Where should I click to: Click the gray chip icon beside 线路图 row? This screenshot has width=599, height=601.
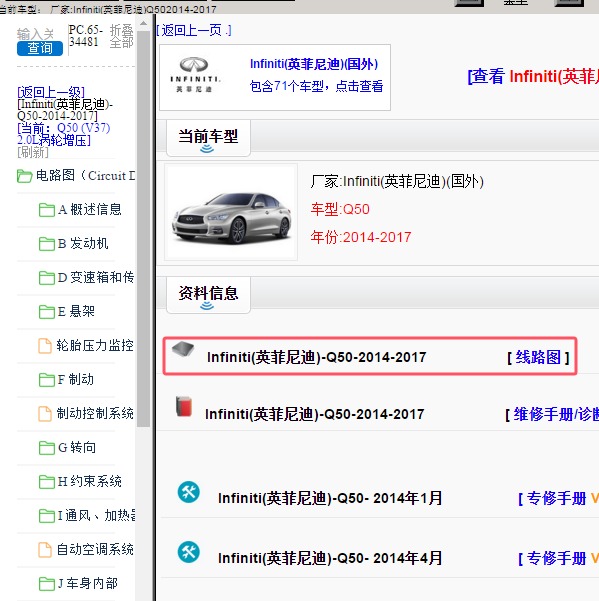pyautogui.click(x=183, y=349)
